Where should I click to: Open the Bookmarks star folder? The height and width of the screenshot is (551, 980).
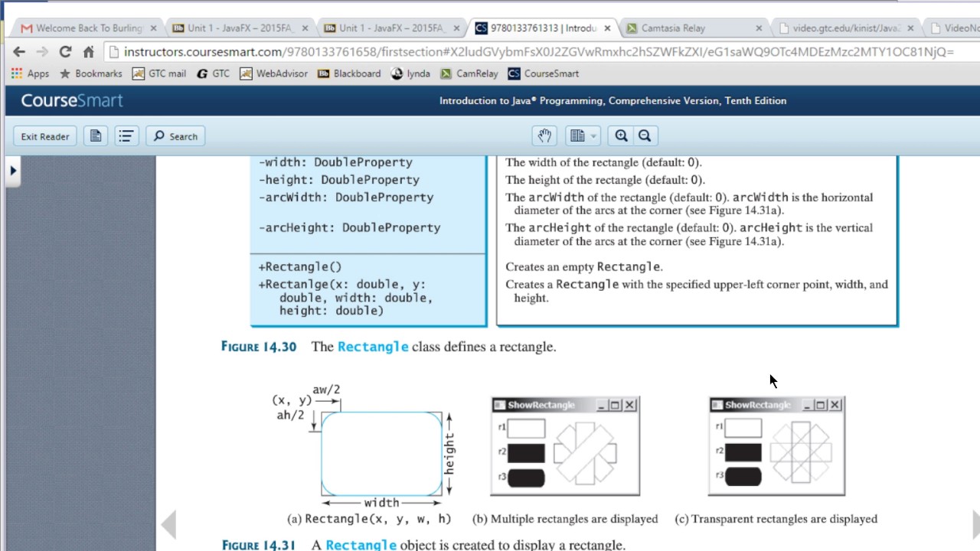tap(90, 73)
